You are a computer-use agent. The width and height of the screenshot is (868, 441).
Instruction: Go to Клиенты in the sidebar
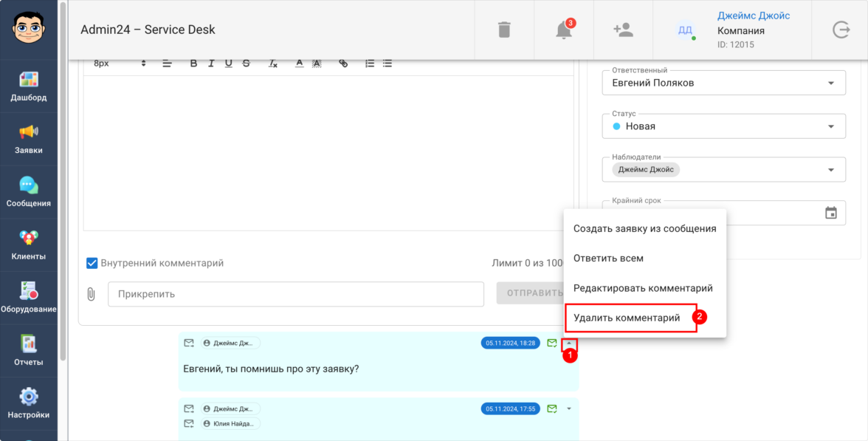[x=29, y=245]
